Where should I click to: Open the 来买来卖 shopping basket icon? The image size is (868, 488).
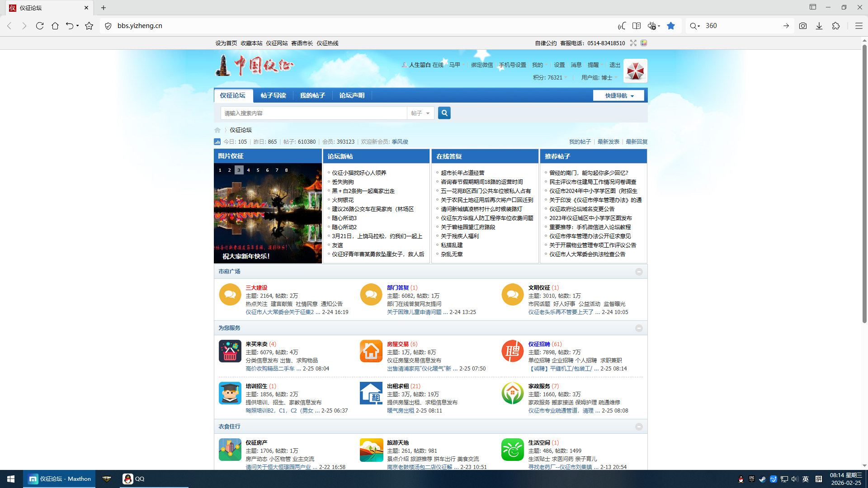point(230,351)
